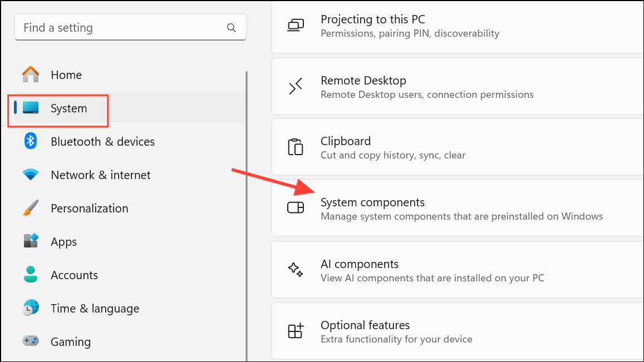Open Projecting to this PC
644x362 pixels.
click(x=458, y=27)
